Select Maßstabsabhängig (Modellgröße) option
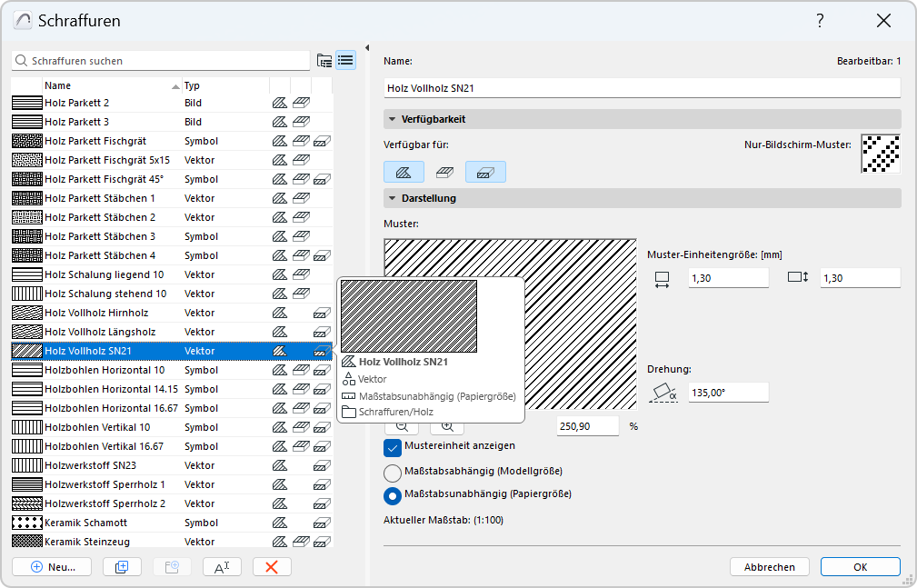The height and width of the screenshot is (588, 917). click(x=393, y=472)
